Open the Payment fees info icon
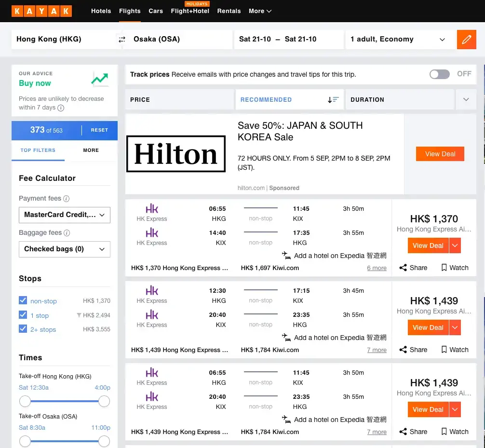Viewport: 485px width, 448px height. pyautogui.click(x=66, y=199)
